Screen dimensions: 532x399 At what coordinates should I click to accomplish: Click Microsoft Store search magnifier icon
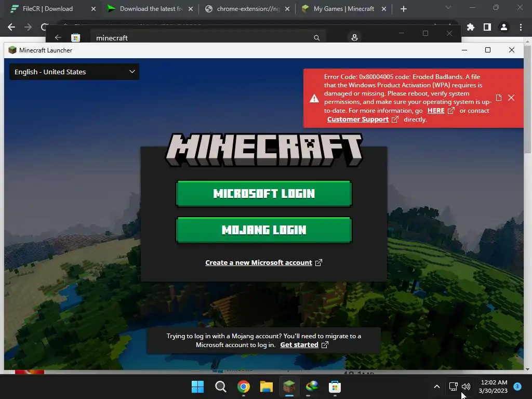316,37
